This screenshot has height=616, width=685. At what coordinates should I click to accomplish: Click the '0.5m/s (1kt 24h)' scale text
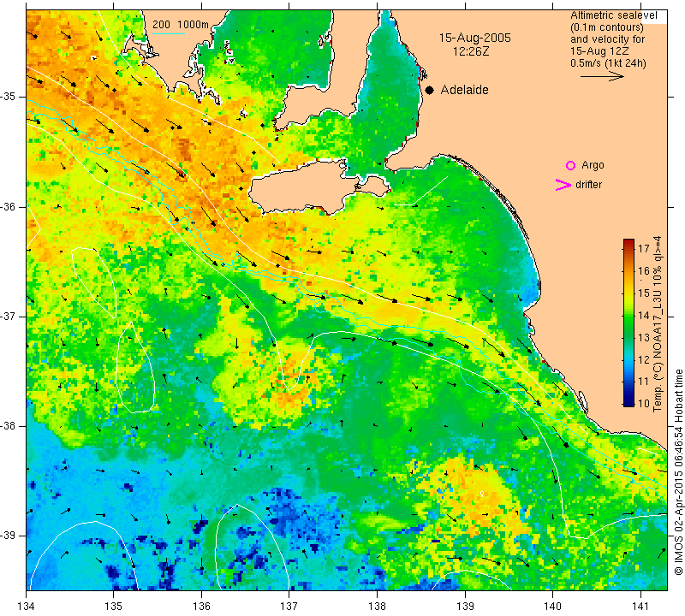point(608,63)
